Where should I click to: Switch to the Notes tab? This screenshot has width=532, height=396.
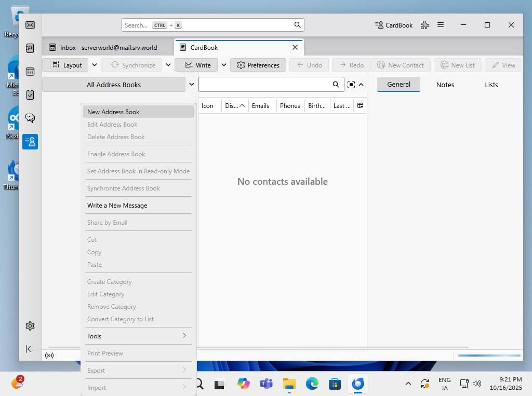(445, 85)
